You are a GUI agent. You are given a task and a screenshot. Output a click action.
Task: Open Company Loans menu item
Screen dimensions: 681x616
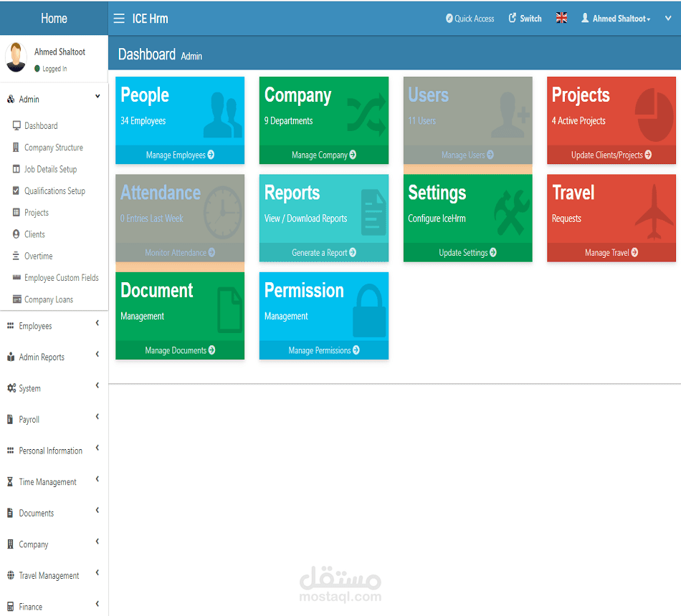(x=49, y=299)
